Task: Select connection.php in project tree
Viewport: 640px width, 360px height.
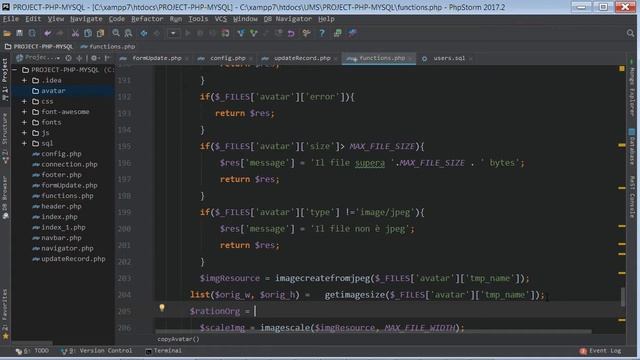Action: tap(69, 164)
